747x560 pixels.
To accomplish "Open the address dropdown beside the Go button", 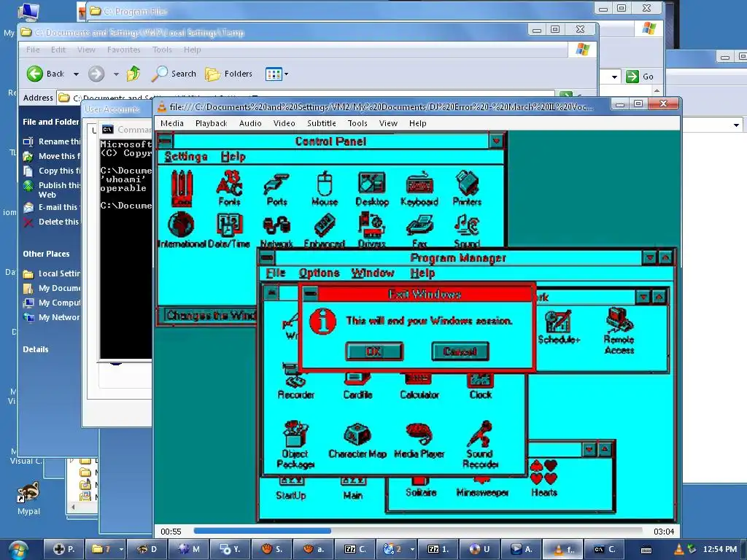I will [x=614, y=77].
